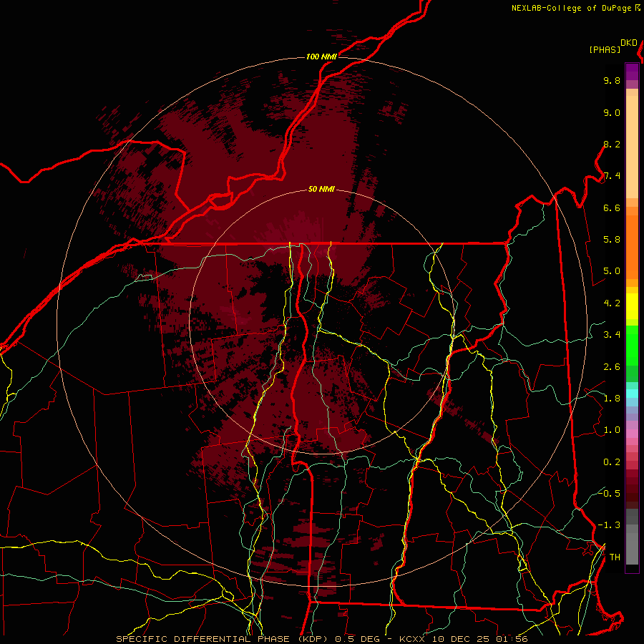Screen dimensions: 644x644
Task: Click the TH threshold label on the color scale
Action: click(x=615, y=557)
